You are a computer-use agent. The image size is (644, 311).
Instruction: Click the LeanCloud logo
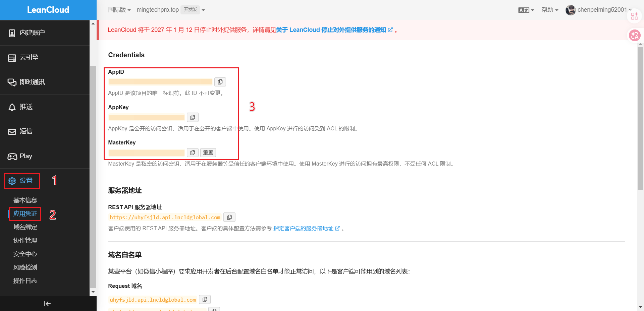(x=48, y=10)
